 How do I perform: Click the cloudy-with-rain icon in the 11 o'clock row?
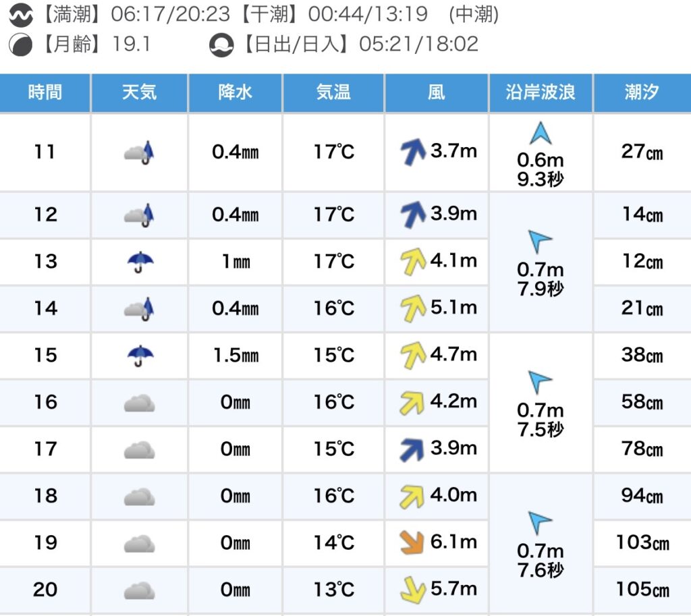(140, 152)
